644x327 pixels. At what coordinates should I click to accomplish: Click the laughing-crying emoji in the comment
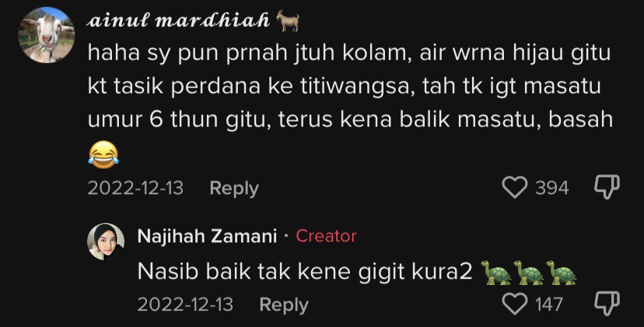click(103, 155)
